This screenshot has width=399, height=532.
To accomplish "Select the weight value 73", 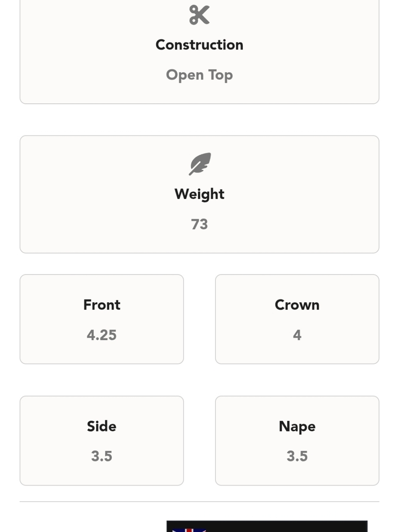I will pos(199,224).
